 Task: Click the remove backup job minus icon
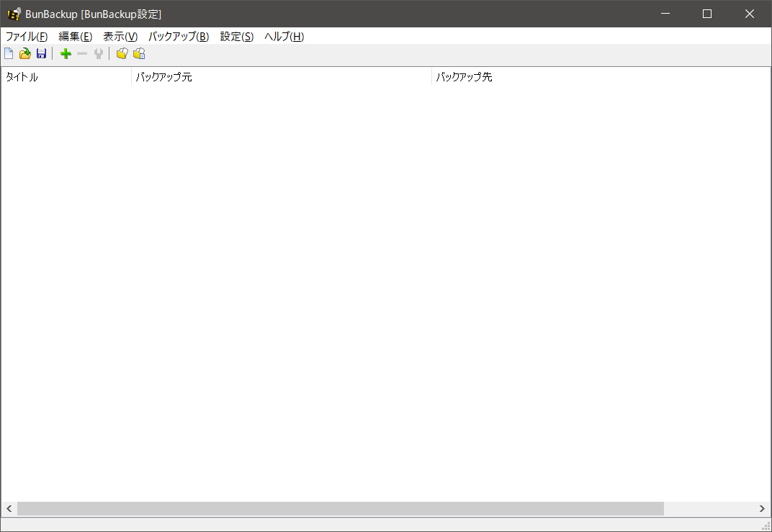[81, 53]
